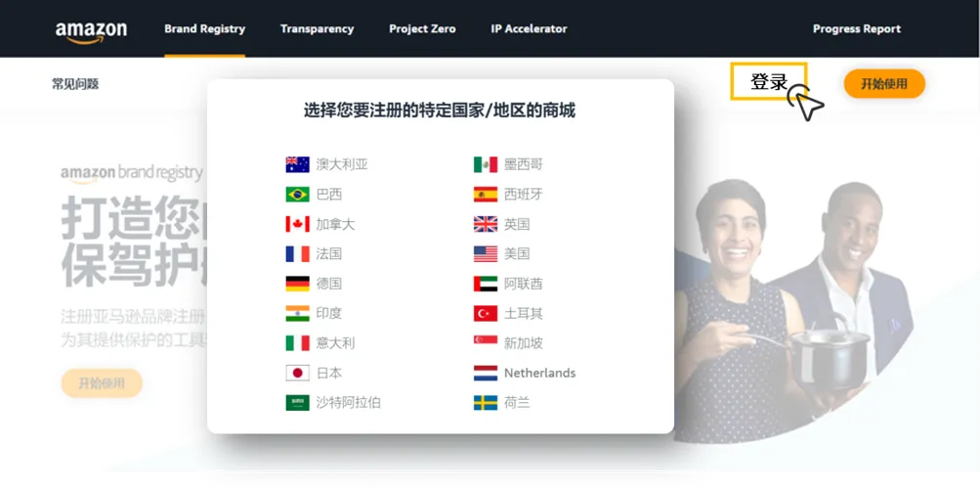Click the faded 开始使用 hero button

[x=102, y=383]
